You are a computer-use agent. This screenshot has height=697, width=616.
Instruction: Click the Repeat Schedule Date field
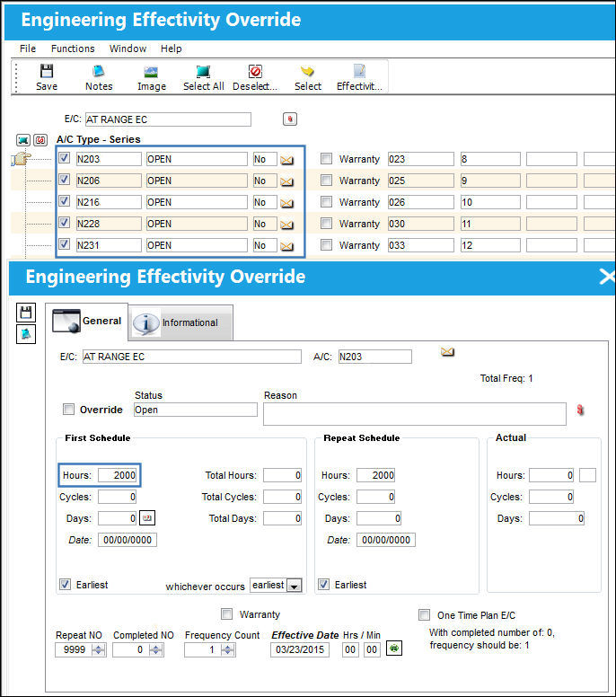click(386, 540)
